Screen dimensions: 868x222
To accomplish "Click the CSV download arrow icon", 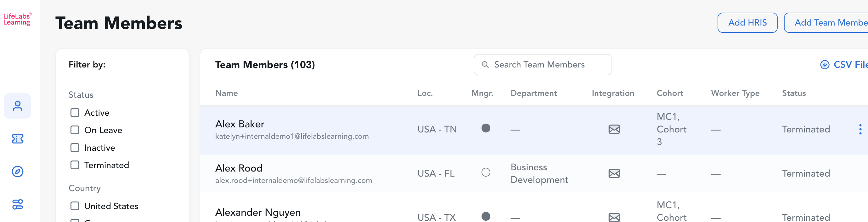I will [825, 64].
